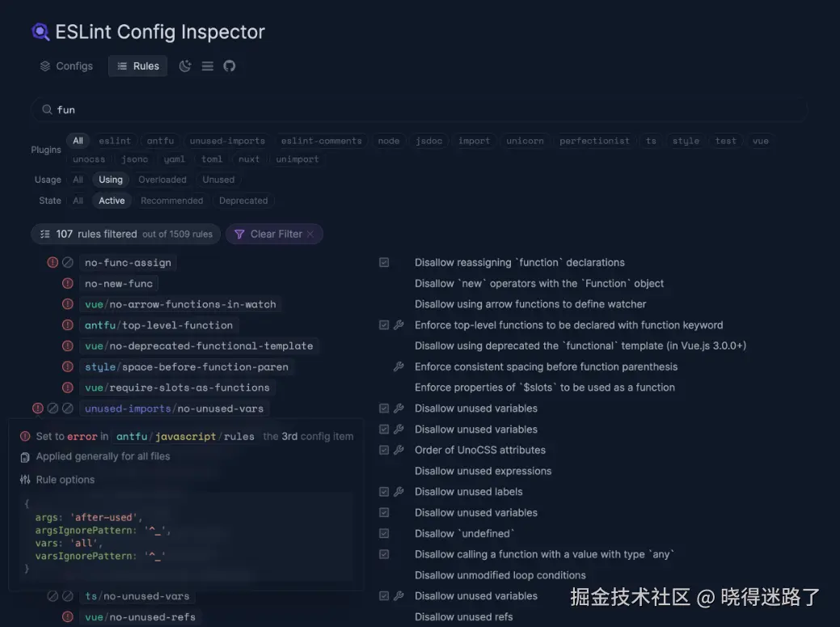
Task: Click fixable wrench for 'Enforce consistent spacing before function parenthesis'
Action: tap(399, 367)
